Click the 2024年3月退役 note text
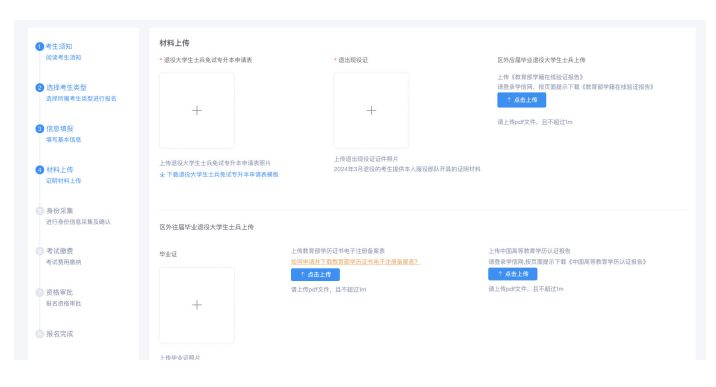Viewport: 716px width, 387px height. 407,169
